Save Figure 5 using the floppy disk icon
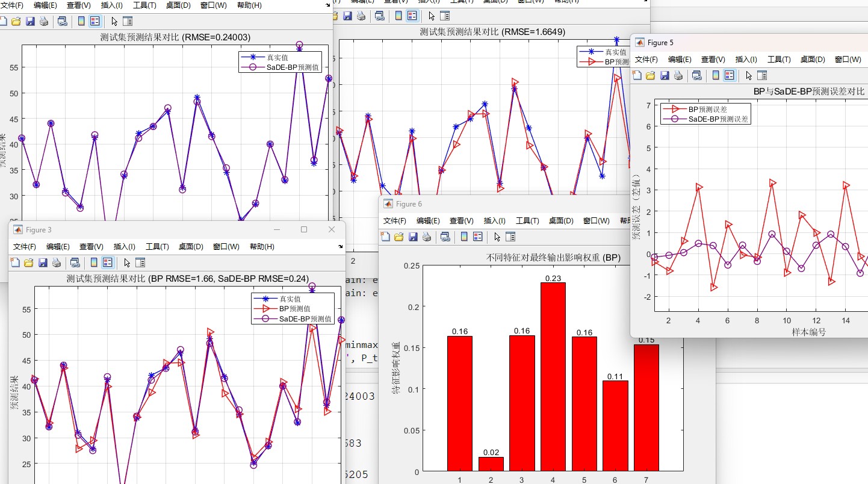 click(665, 75)
